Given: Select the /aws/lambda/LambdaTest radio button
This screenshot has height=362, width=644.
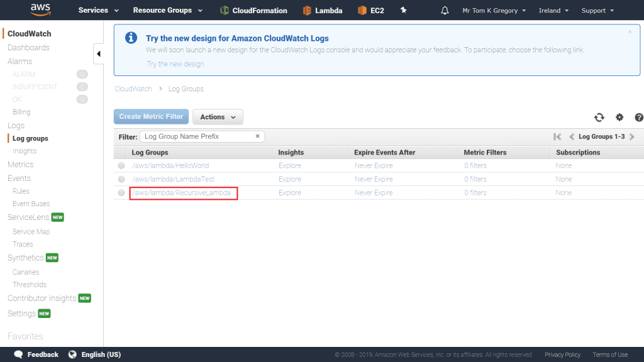Looking at the screenshot, I should click(x=121, y=179).
